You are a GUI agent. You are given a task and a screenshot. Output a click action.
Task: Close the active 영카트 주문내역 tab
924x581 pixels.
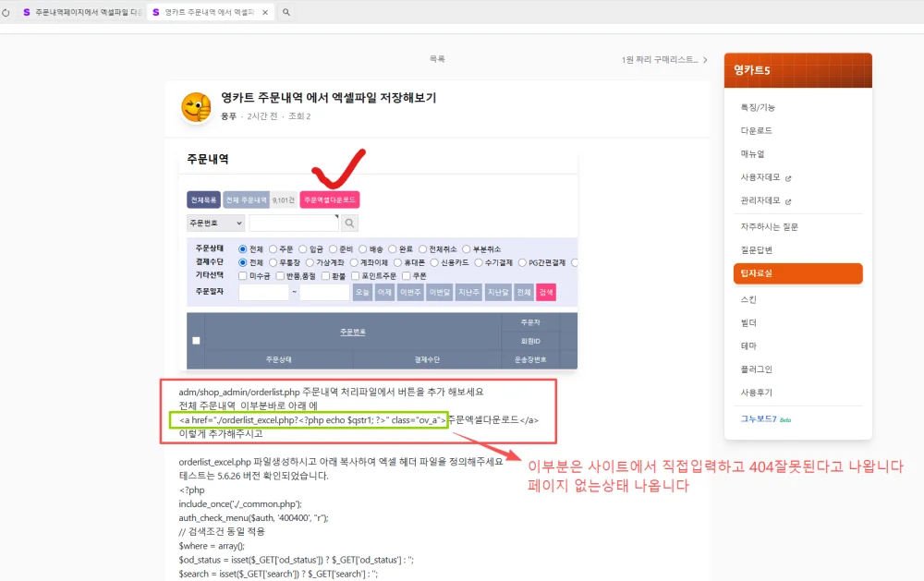[x=265, y=12]
